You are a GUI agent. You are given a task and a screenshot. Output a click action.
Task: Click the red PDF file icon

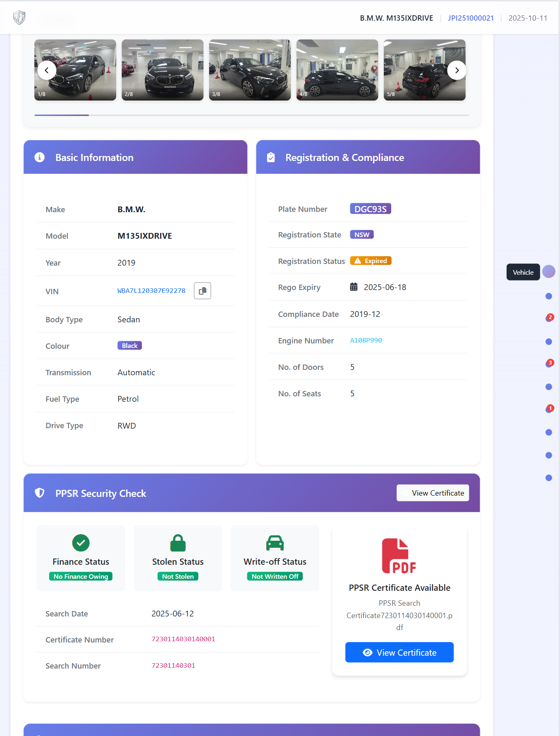tap(399, 556)
